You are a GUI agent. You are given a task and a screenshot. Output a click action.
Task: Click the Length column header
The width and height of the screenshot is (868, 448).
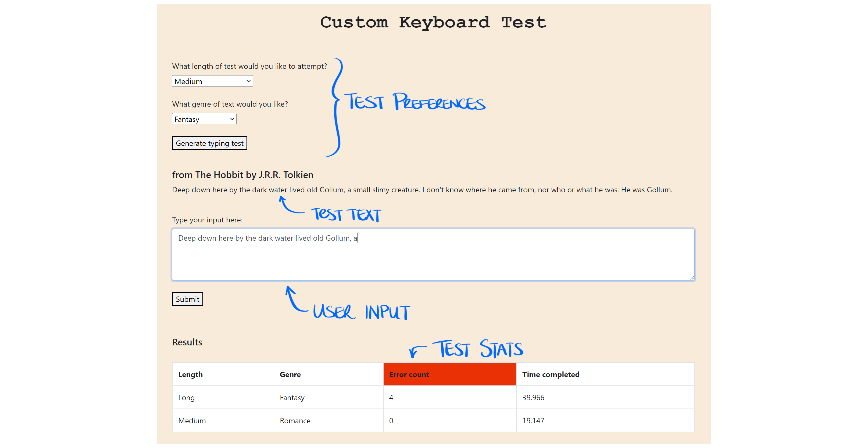[223, 374]
